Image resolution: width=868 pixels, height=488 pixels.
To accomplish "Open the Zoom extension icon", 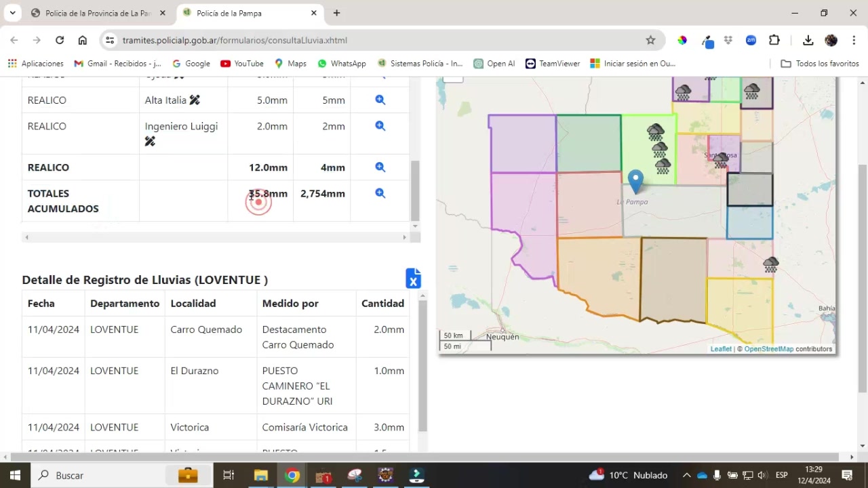I will point(751,40).
